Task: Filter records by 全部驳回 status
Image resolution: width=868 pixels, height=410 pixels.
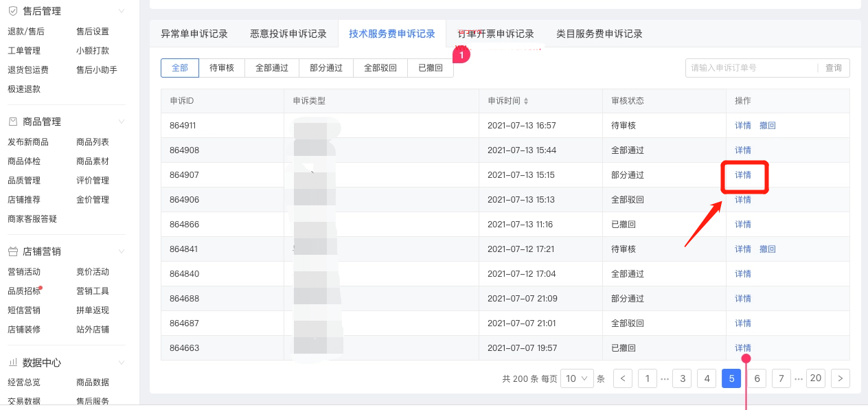Action: pyautogui.click(x=380, y=68)
